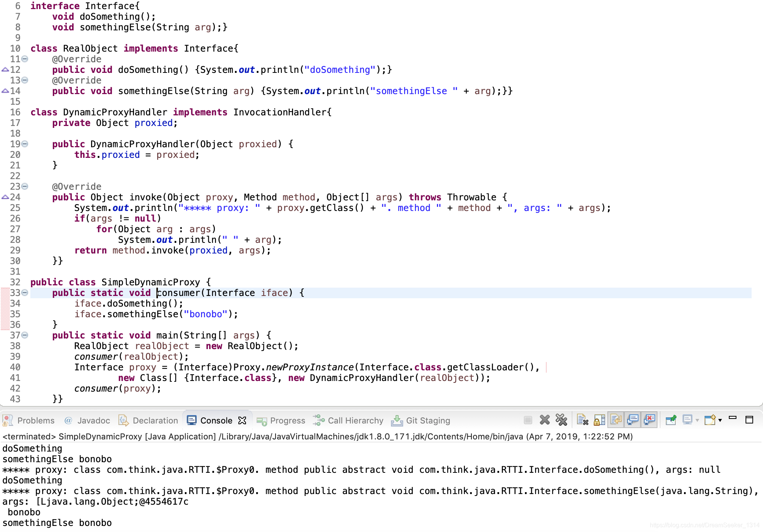Image resolution: width=763 pixels, height=532 pixels.
Task: Maximize the console panel
Action: (x=749, y=420)
